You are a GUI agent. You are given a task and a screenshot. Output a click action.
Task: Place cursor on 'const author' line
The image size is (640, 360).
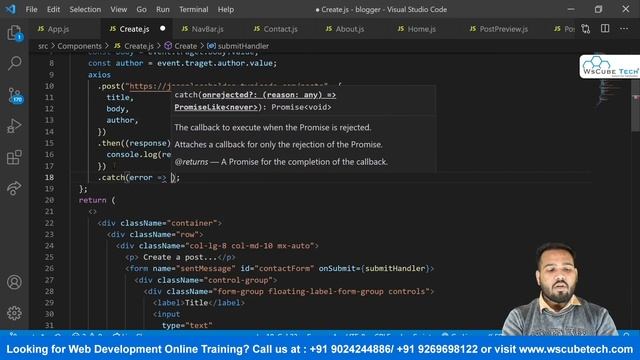tap(182, 63)
